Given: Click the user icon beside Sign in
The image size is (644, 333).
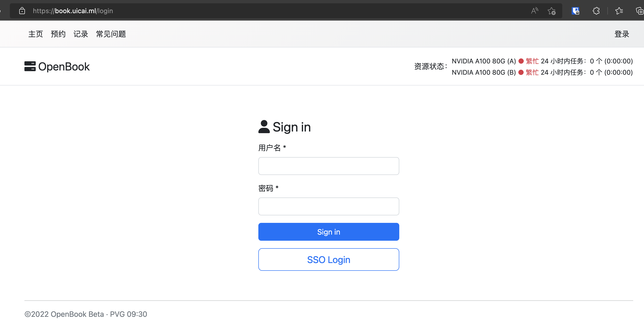Looking at the screenshot, I should pyautogui.click(x=264, y=127).
